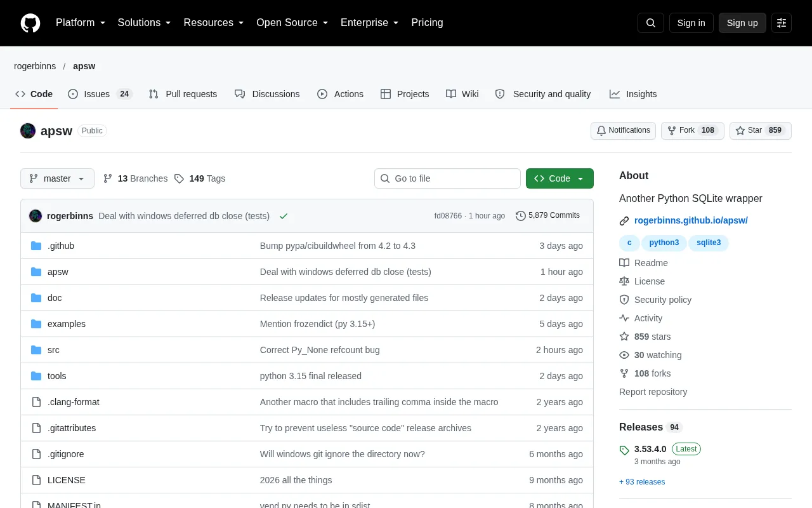Click the link icon beside rogerbinns.github.io/apsw
This screenshot has height=508, width=812.
coord(624,221)
